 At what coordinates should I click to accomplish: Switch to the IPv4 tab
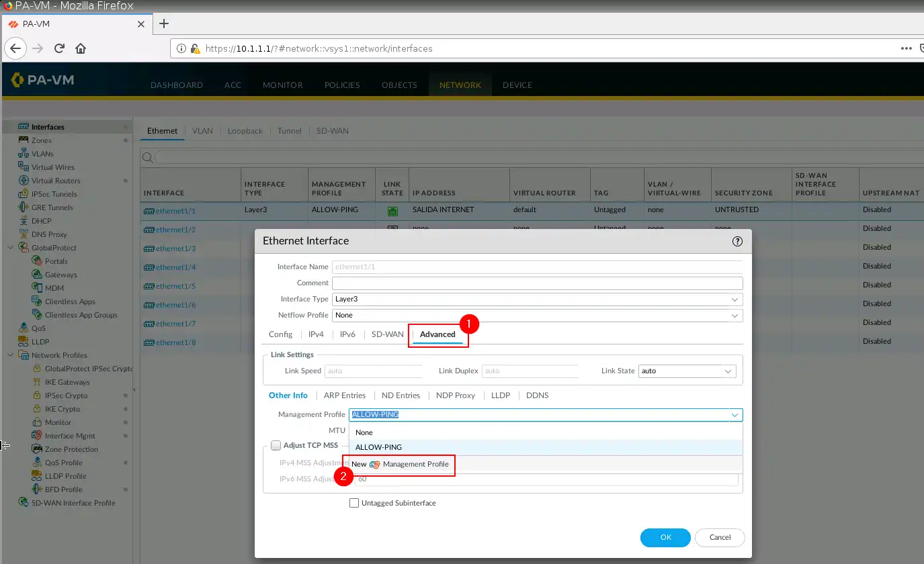[x=316, y=334]
